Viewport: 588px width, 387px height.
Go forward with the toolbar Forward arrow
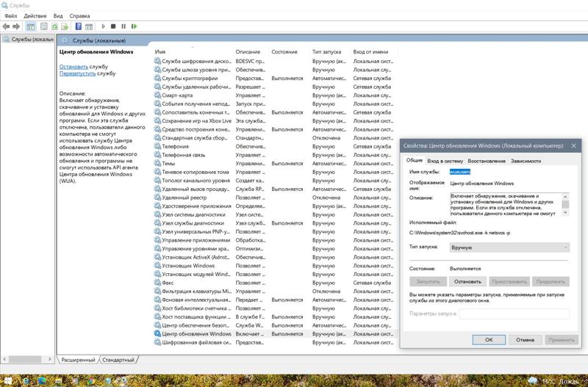point(16,26)
